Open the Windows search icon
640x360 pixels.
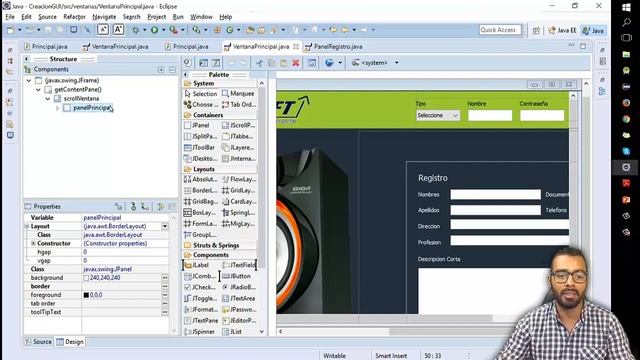tap(626, 23)
